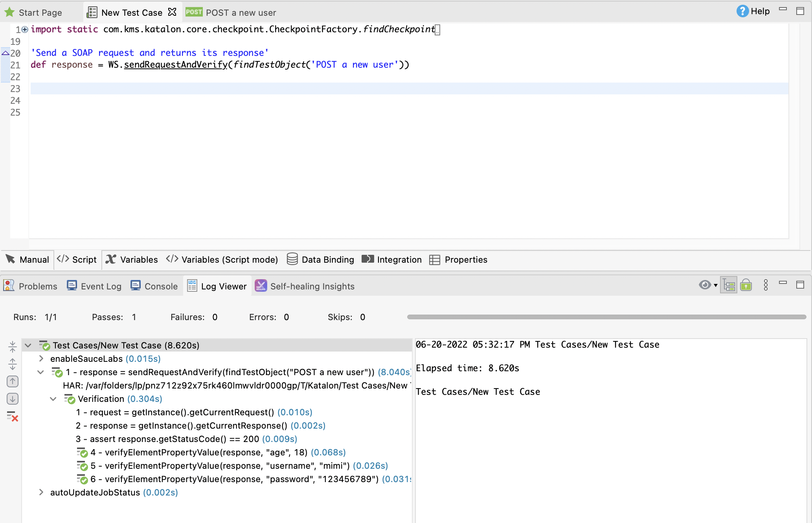Expand all entries in the Log Viewer
This screenshot has height=523, width=812.
pos(12,364)
